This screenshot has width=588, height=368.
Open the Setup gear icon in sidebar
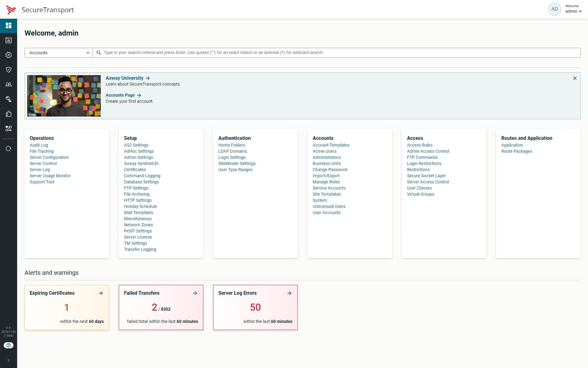pyautogui.click(x=8, y=55)
